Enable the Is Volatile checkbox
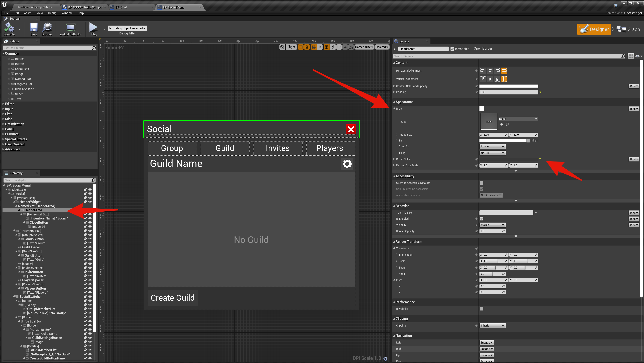The height and width of the screenshot is (363, 644). (481, 309)
